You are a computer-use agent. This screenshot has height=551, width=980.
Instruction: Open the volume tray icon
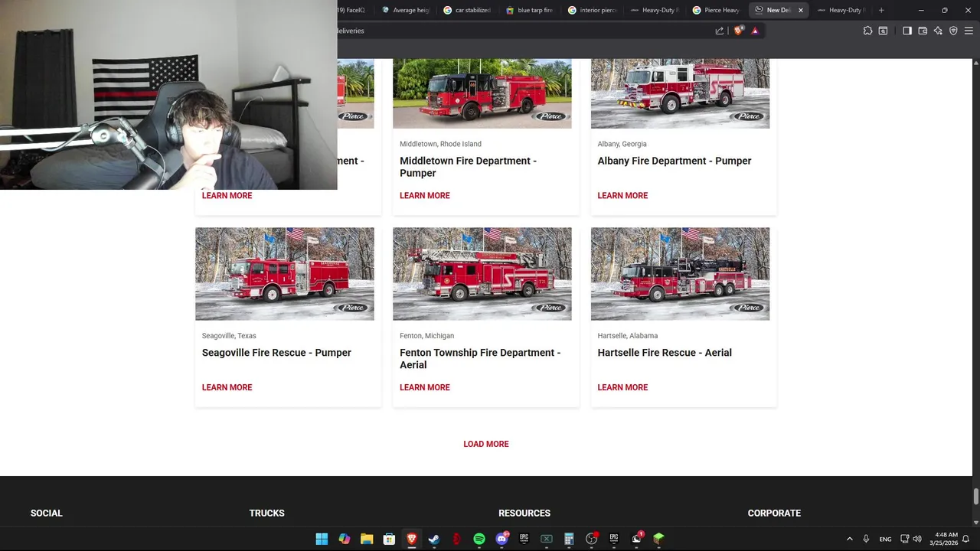[917, 539]
